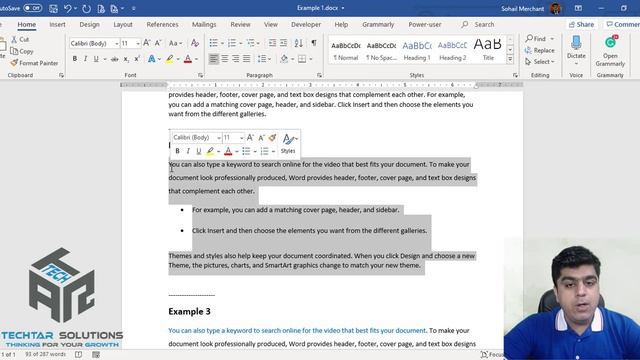640x360 pixels.
Task: Click the Sort icon in Paragraph group
Action: pos(298,43)
